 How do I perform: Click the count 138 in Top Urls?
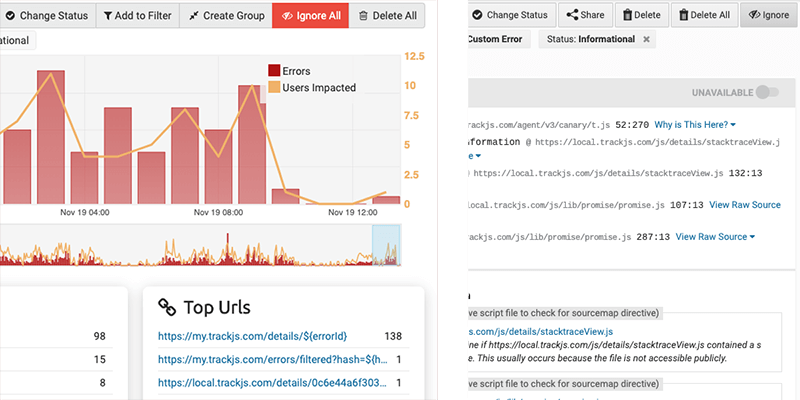[393, 336]
